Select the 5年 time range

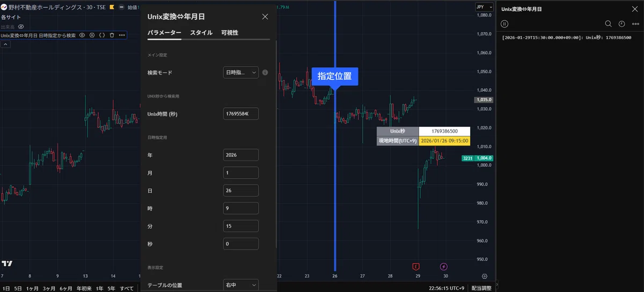tap(112, 288)
